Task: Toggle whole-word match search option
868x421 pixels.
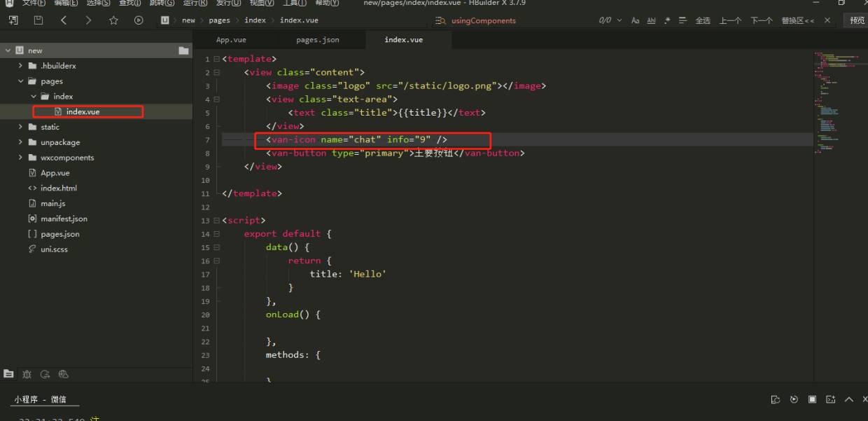Action: pyautogui.click(x=651, y=20)
